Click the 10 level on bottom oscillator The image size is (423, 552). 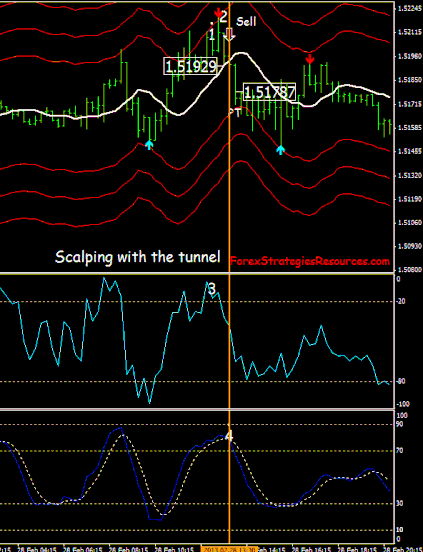400,530
